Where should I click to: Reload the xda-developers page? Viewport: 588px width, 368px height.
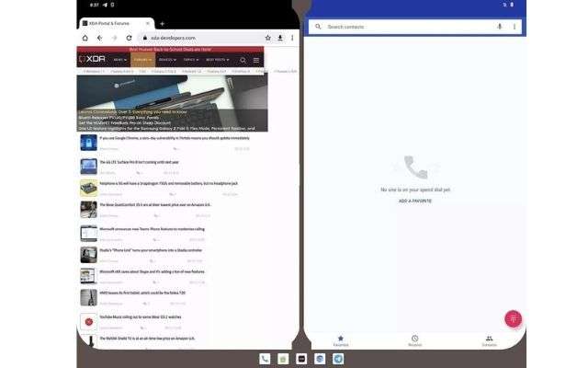tap(129, 38)
